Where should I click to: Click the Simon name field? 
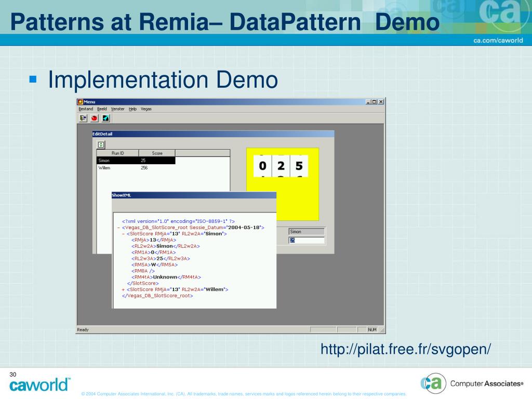coord(307,231)
